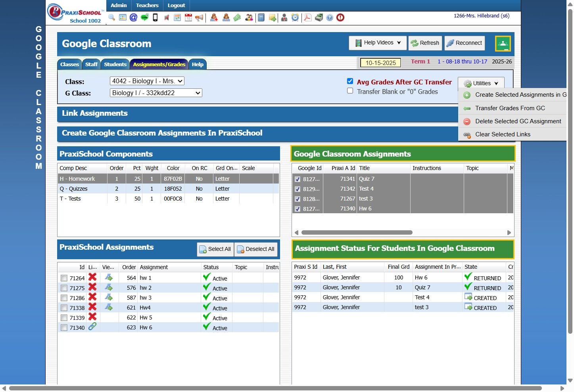Open the @ email icon in toolbar
The height and width of the screenshot is (392, 574).
[x=133, y=17]
